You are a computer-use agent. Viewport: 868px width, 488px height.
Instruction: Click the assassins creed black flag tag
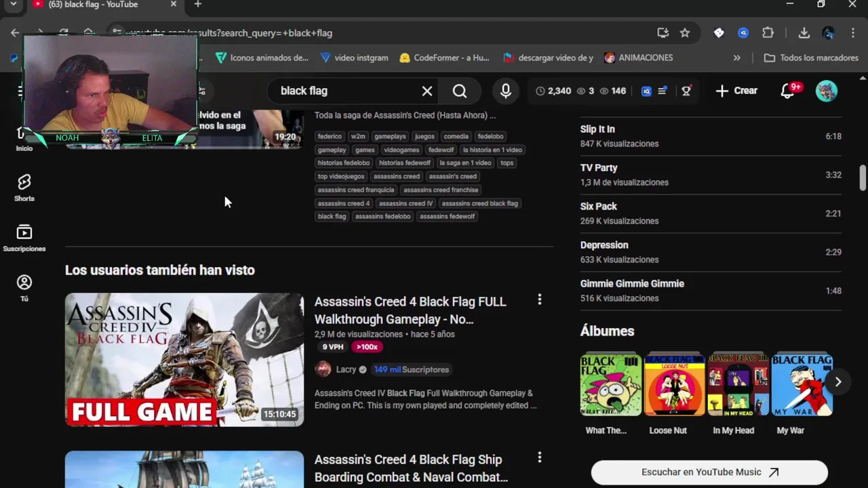tap(479, 203)
